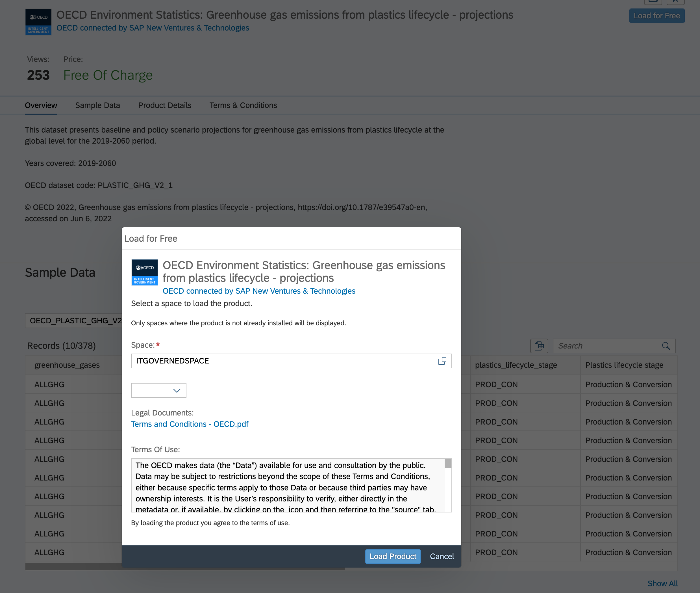
Task: Click the horizontal table scrollbar
Action: click(x=185, y=567)
